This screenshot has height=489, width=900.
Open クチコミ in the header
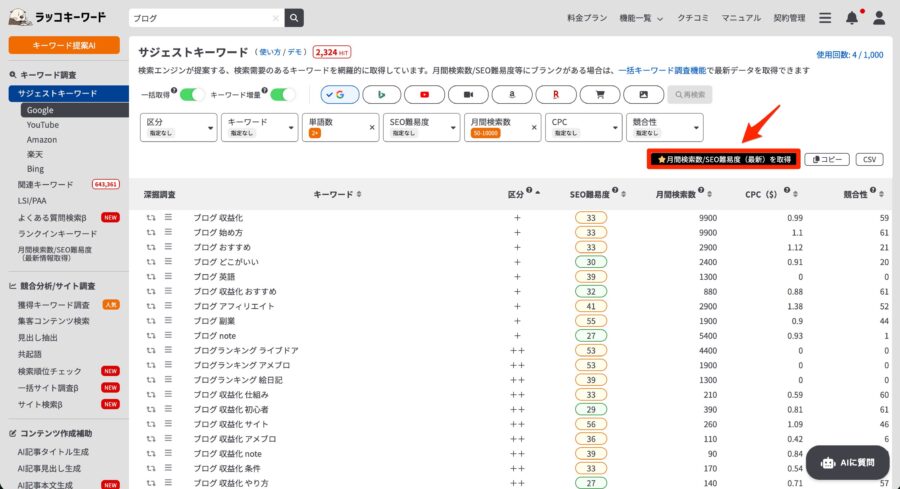(x=693, y=18)
